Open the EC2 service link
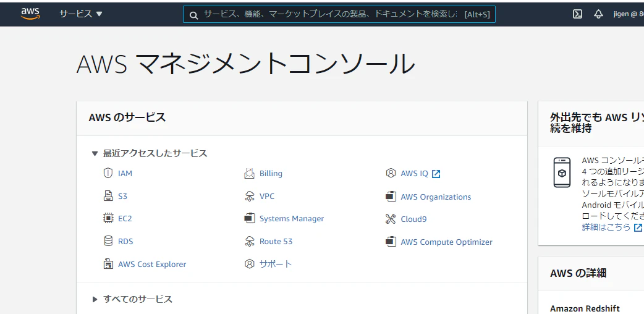 click(x=125, y=219)
